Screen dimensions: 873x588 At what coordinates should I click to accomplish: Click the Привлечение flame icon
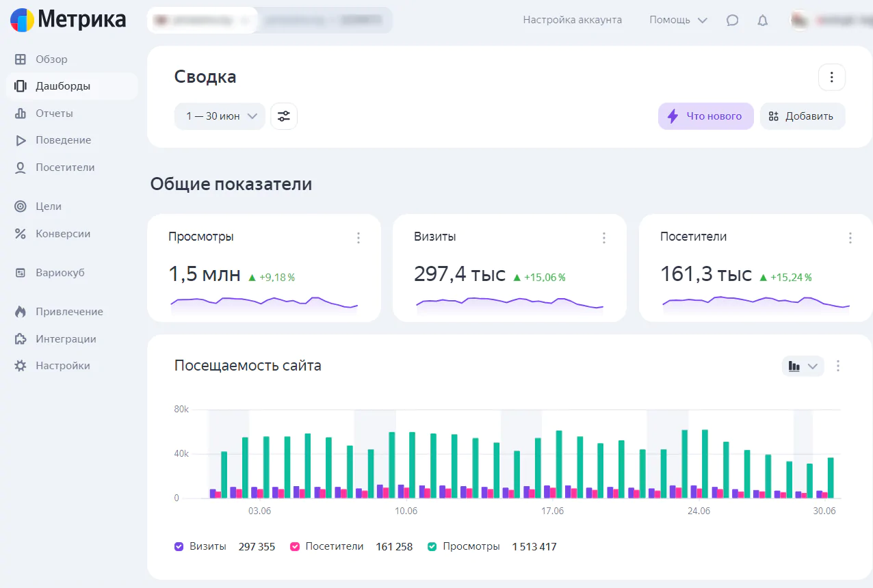[x=21, y=312]
